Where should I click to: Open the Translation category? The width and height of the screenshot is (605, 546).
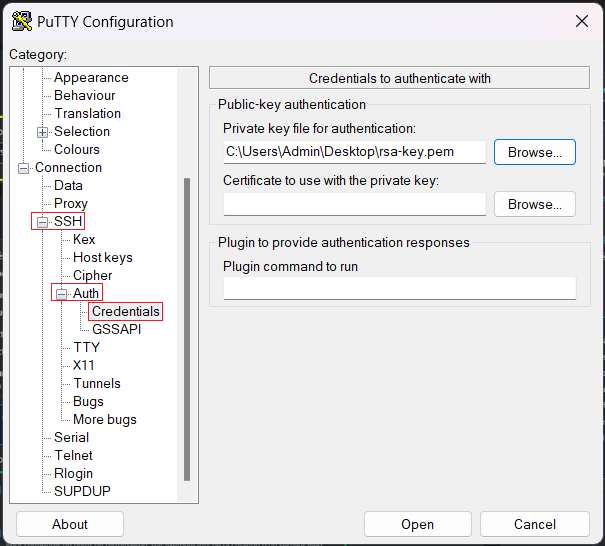(88, 113)
